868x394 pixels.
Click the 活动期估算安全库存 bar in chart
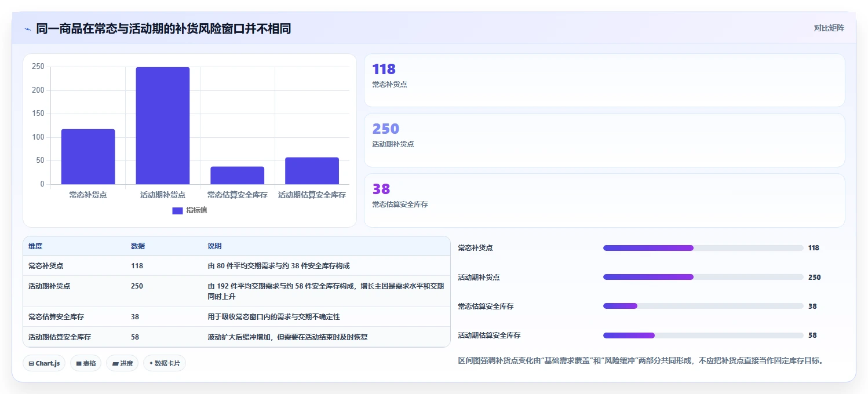312,171
